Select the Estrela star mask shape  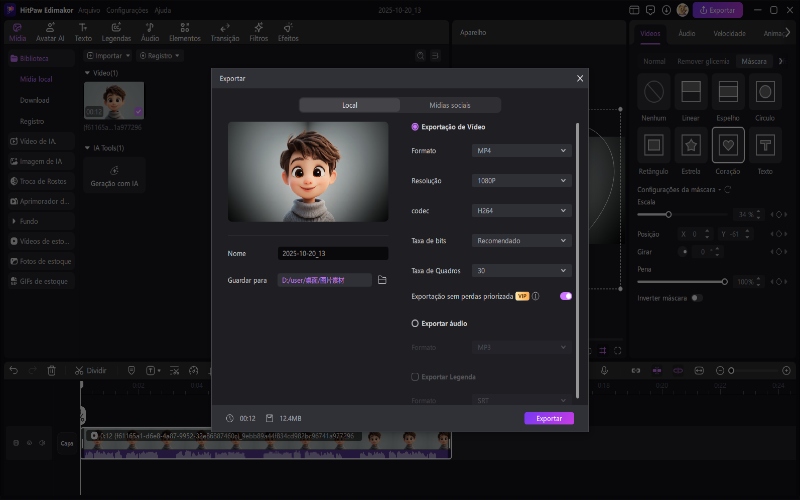click(x=691, y=147)
